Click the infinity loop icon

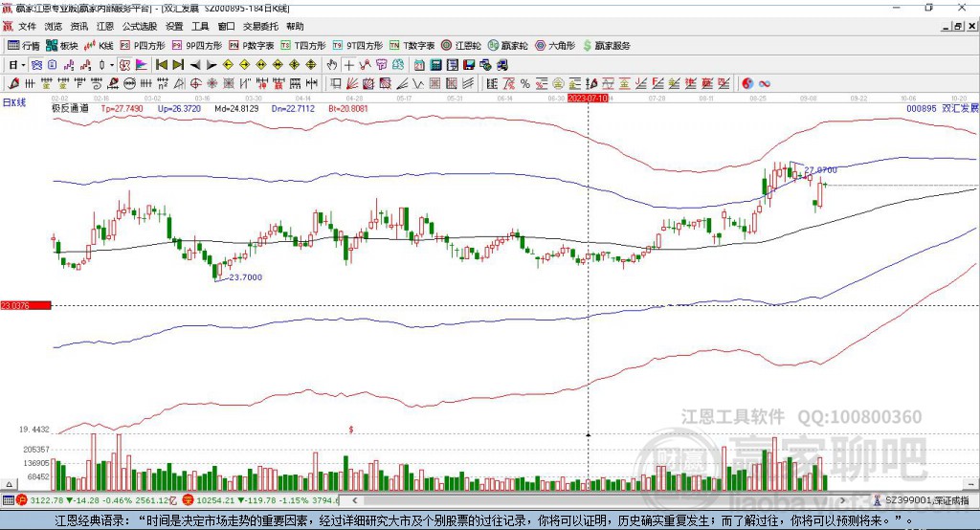click(x=764, y=84)
